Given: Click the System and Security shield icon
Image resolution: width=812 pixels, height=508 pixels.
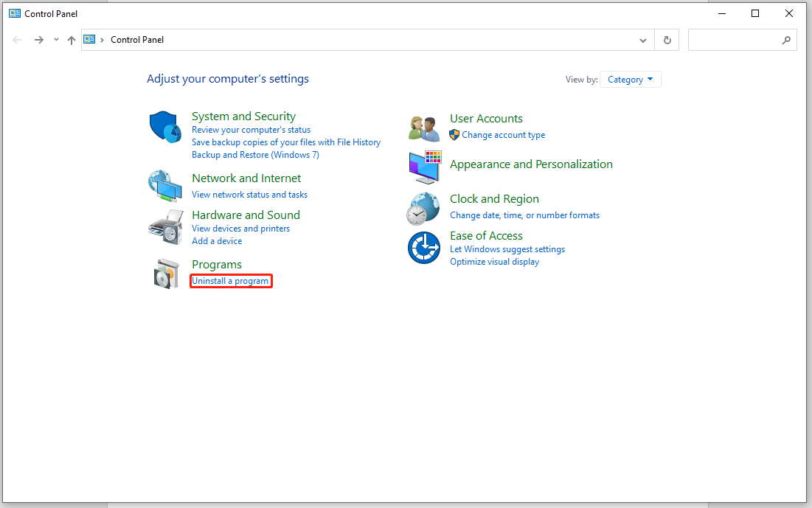Looking at the screenshot, I should click(x=164, y=126).
